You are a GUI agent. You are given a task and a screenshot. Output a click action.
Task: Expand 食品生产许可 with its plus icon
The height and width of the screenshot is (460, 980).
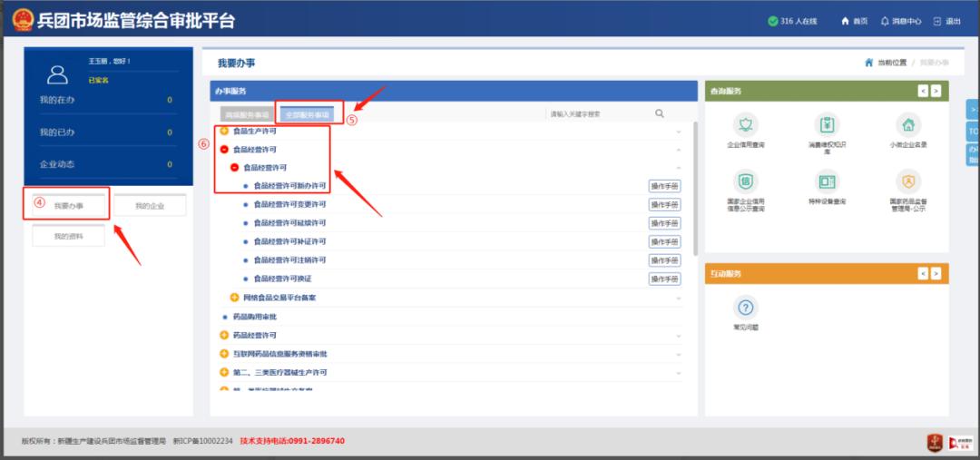(224, 132)
